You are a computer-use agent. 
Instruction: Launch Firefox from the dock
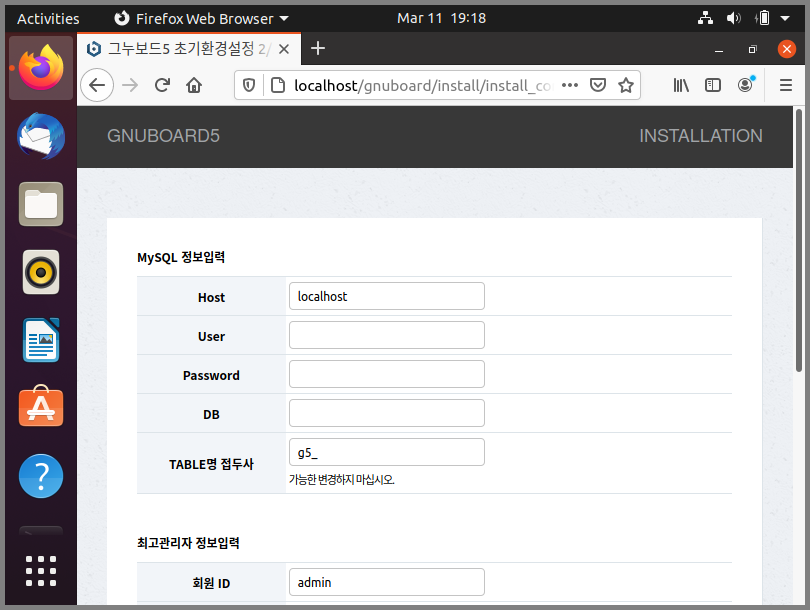[x=41, y=68]
